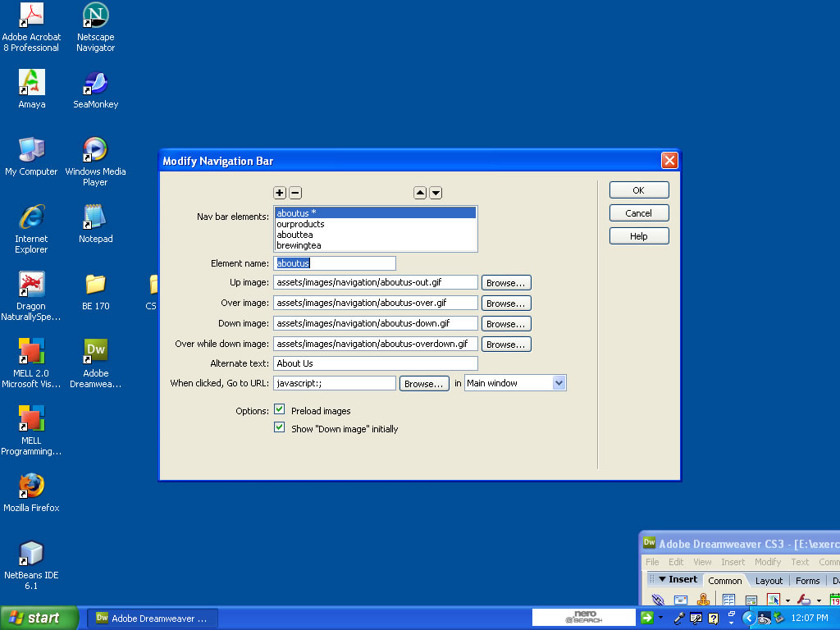This screenshot has width=840, height=630.
Task: Uncheck the Preload images checkbox
Action: point(280,410)
